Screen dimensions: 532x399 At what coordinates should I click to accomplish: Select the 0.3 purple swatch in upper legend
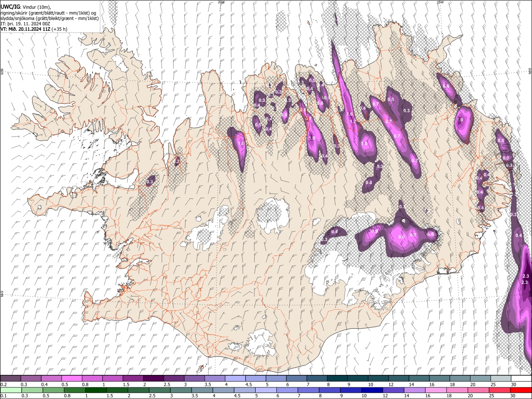pos(31,379)
